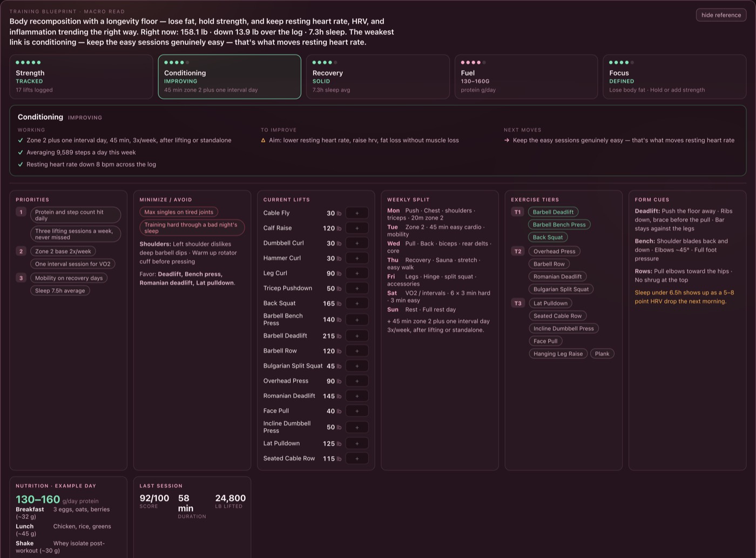Viewport: 756px width, 558px height.
Task: Click priority number 3 badge
Action: 21,278
